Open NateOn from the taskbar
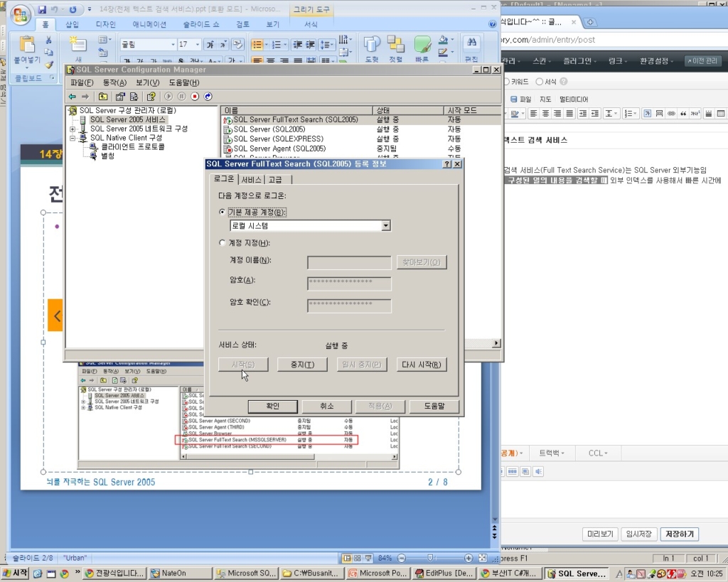 (180, 573)
